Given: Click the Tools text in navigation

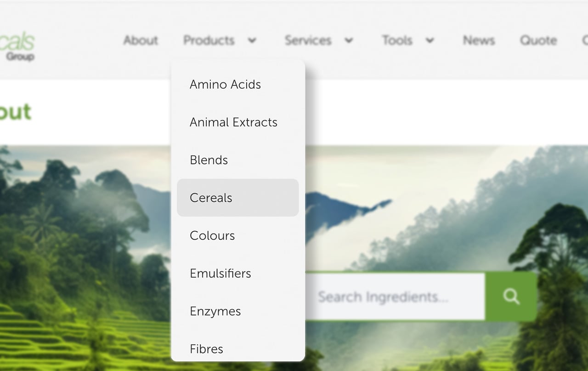Looking at the screenshot, I should (x=397, y=40).
